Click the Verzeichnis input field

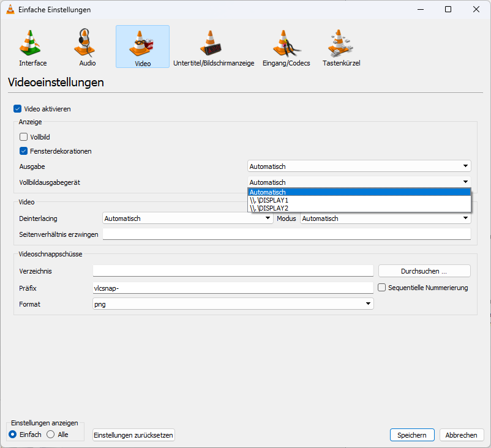pos(233,271)
